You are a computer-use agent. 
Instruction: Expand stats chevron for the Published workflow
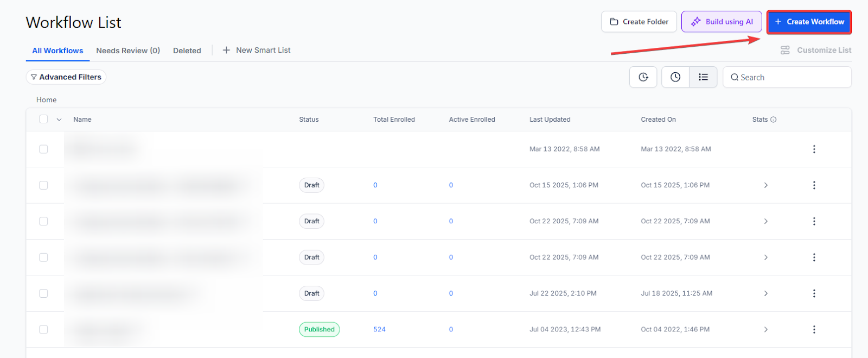765,329
